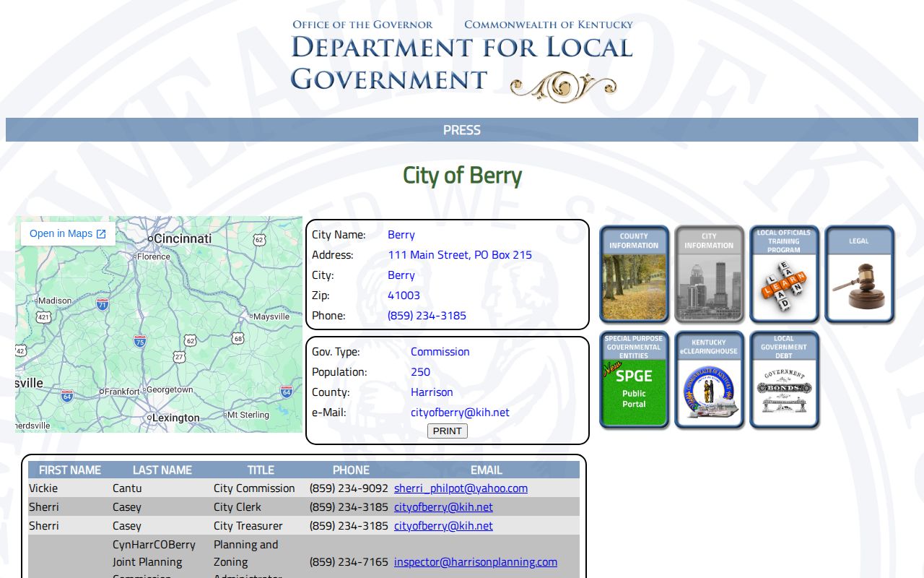Click the TITLE column header
This screenshot has width=924, height=578.
(261, 470)
